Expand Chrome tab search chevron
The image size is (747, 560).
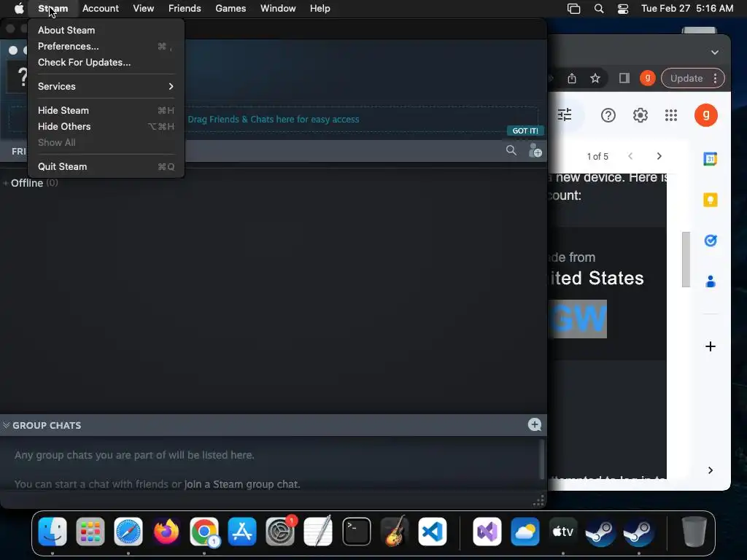coord(715,52)
